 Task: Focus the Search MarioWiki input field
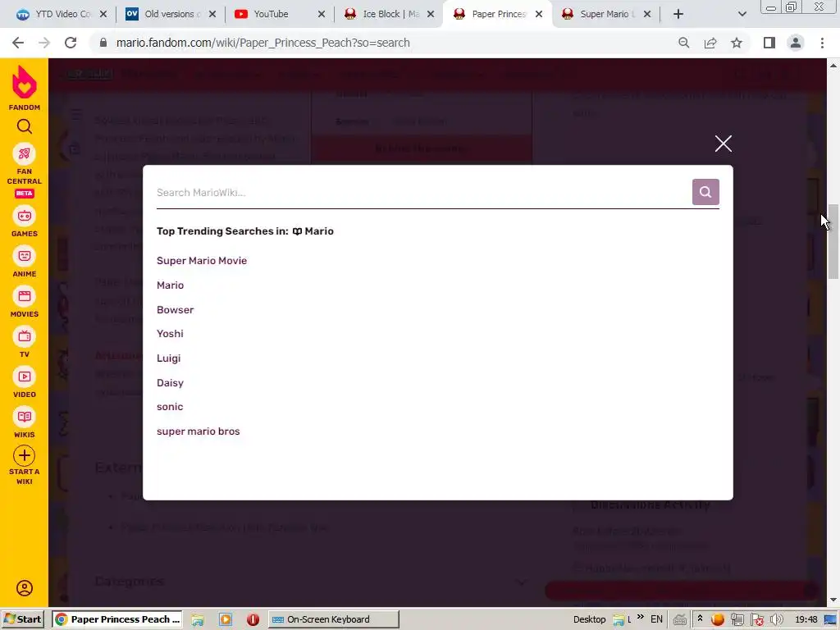point(423,192)
